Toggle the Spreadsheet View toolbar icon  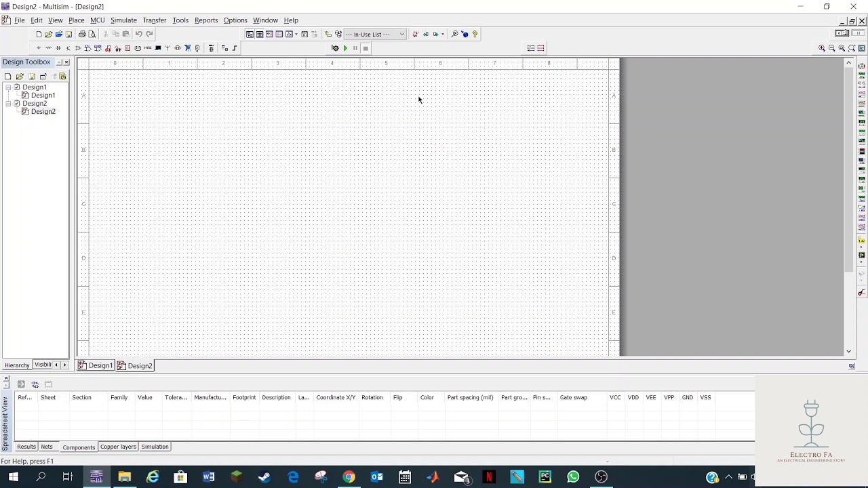coord(260,34)
